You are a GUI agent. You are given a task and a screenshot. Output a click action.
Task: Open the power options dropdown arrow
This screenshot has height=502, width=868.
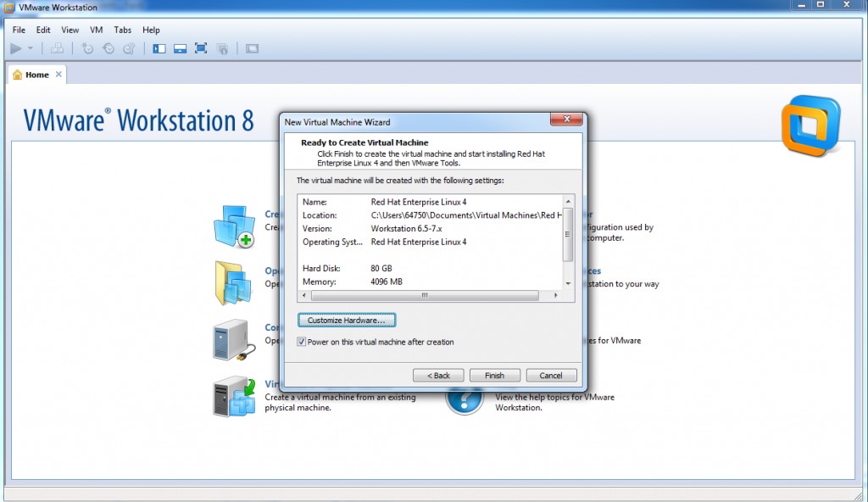coord(31,49)
